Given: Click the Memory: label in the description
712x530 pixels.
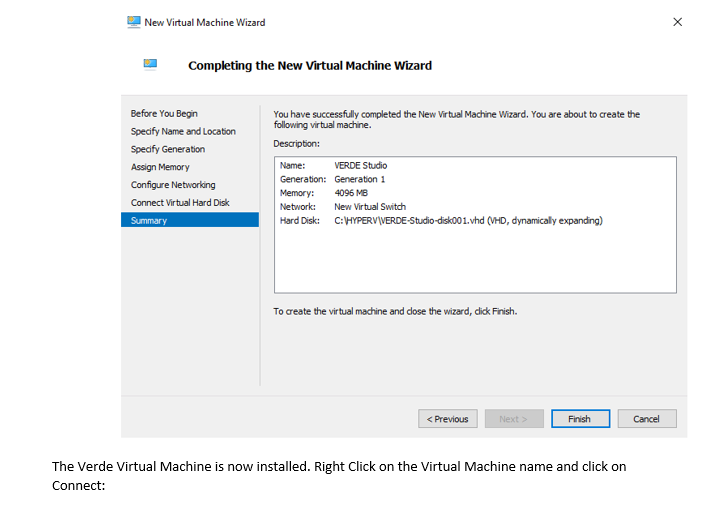Looking at the screenshot, I should pos(297,193).
